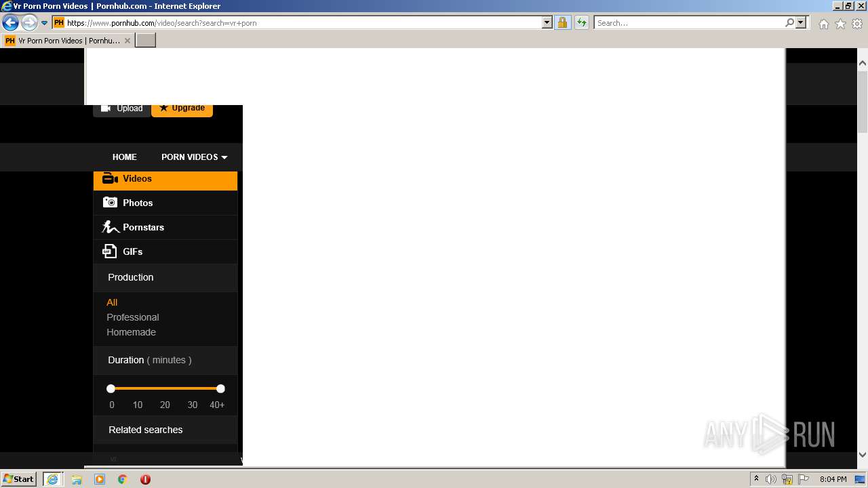Click the Action Center flag tray icon
The image size is (868, 488).
(804, 479)
